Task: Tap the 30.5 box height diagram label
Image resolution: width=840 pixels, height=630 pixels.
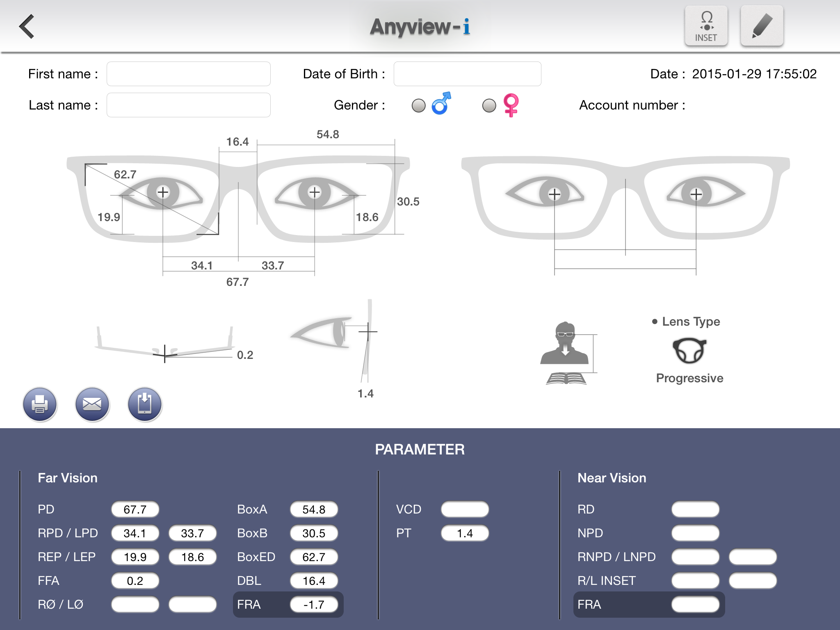Action: (408, 202)
